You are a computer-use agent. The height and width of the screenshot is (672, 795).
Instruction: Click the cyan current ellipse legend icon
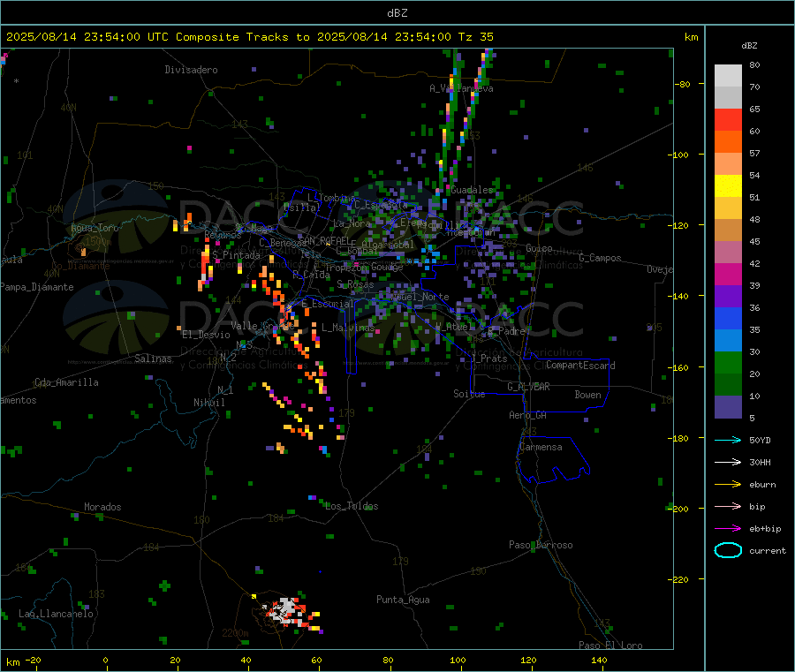pos(728,550)
